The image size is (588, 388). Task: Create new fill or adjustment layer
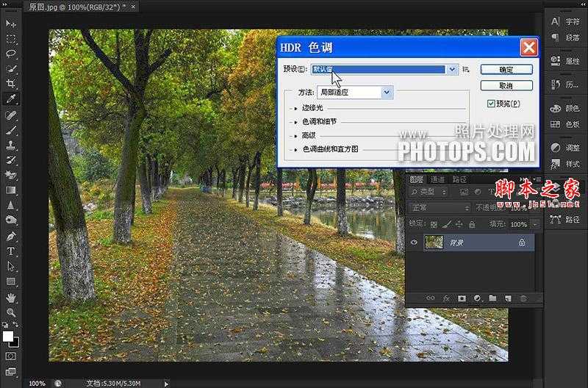[477, 298]
